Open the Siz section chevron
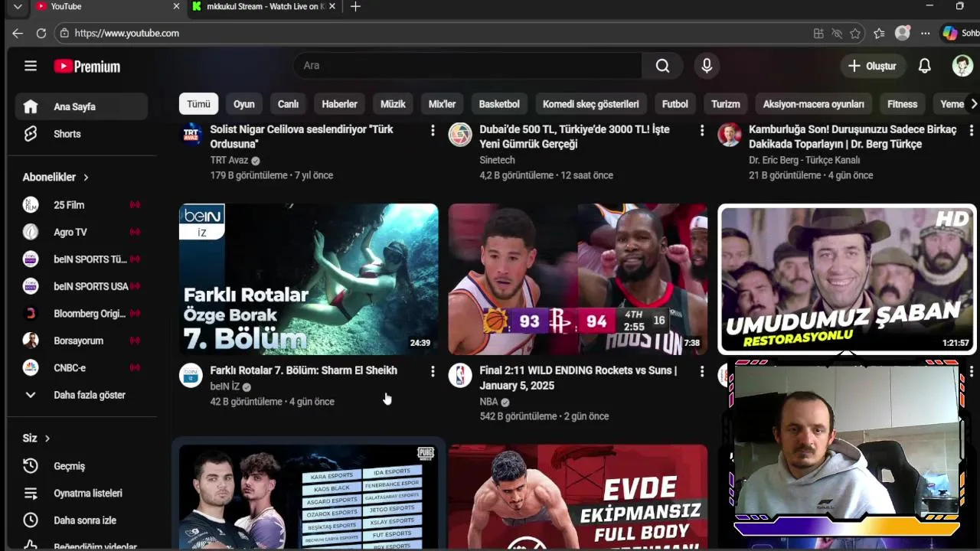The image size is (980, 551). pyautogui.click(x=47, y=439)
